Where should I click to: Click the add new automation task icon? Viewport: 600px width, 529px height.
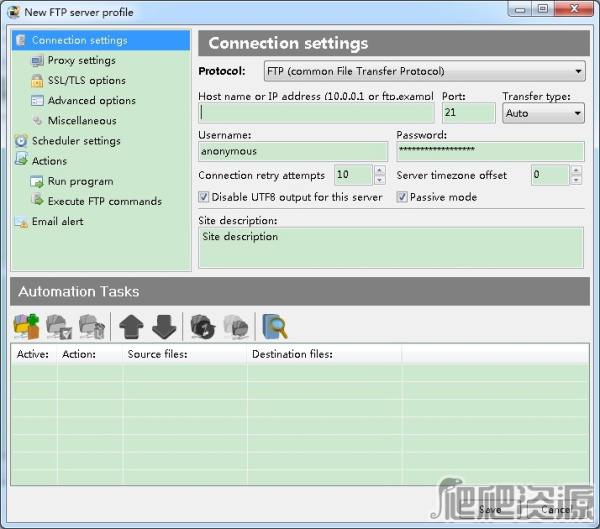tap(26, 326)
